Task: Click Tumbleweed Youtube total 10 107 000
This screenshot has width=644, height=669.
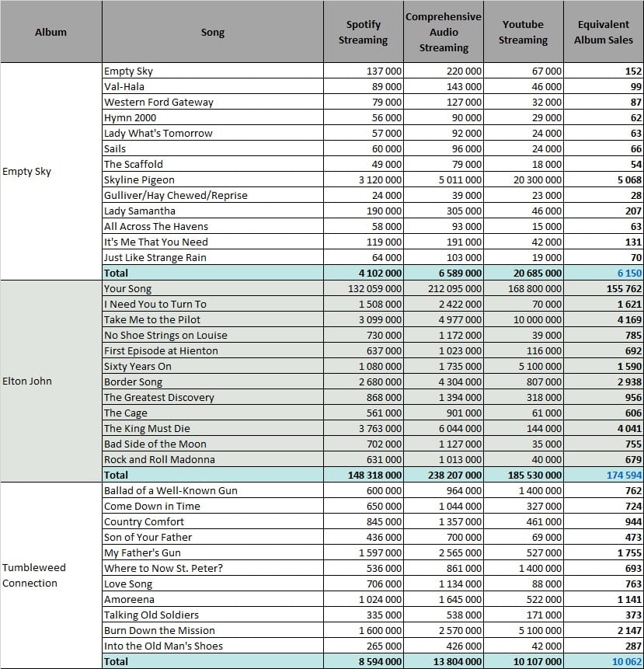Action: click(524, 661)
